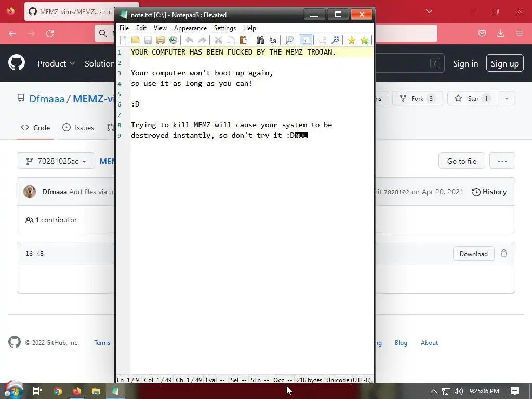Open Firefox downloads panel icon
Image resolution: width=532 pixels, height=399 pixels.
pos(500,33)
